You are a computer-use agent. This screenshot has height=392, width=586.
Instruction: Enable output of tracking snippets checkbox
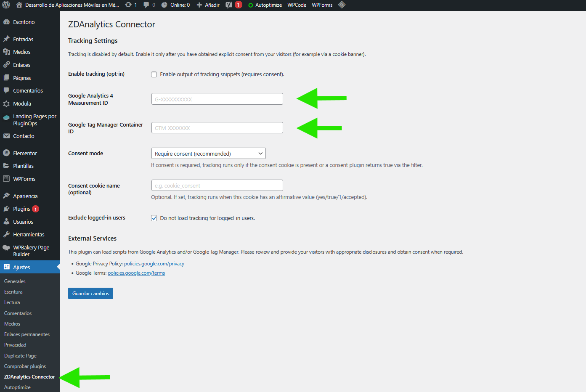click(154, 74)
